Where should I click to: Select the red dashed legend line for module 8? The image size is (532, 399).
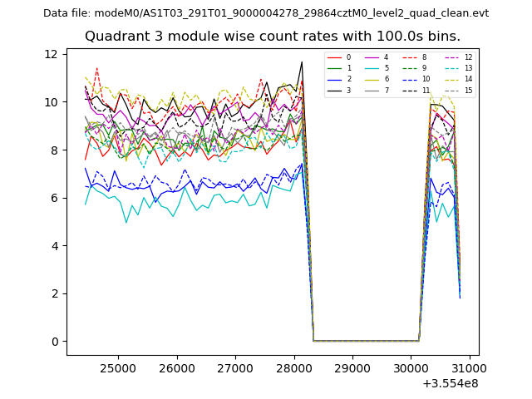pyautogui.click(x=411, y=57)
